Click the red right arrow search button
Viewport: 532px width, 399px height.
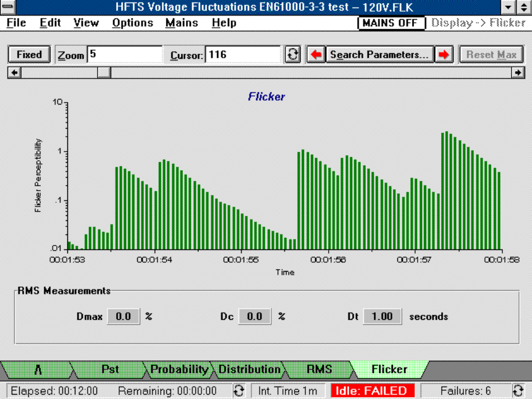click(443, 54)
